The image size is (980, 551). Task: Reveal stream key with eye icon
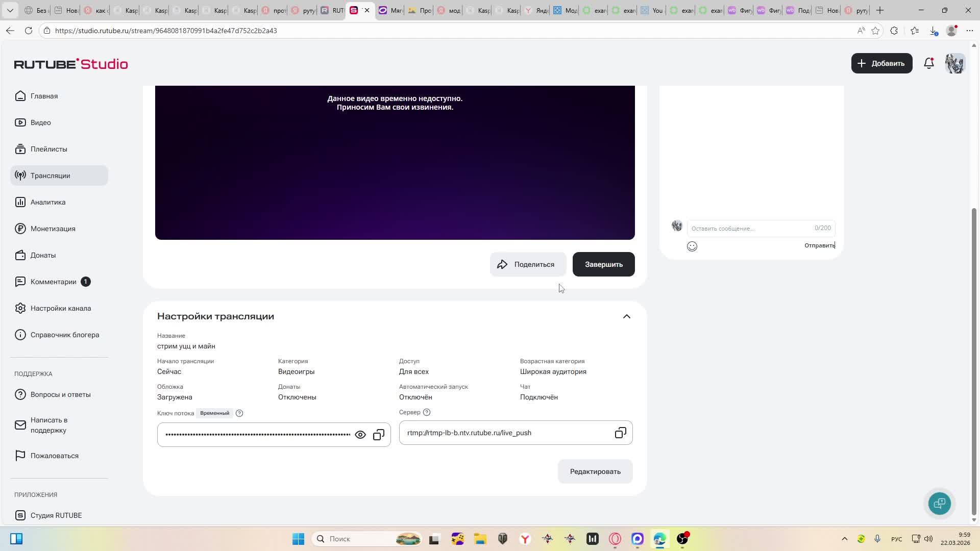click(x=360, y=435)
